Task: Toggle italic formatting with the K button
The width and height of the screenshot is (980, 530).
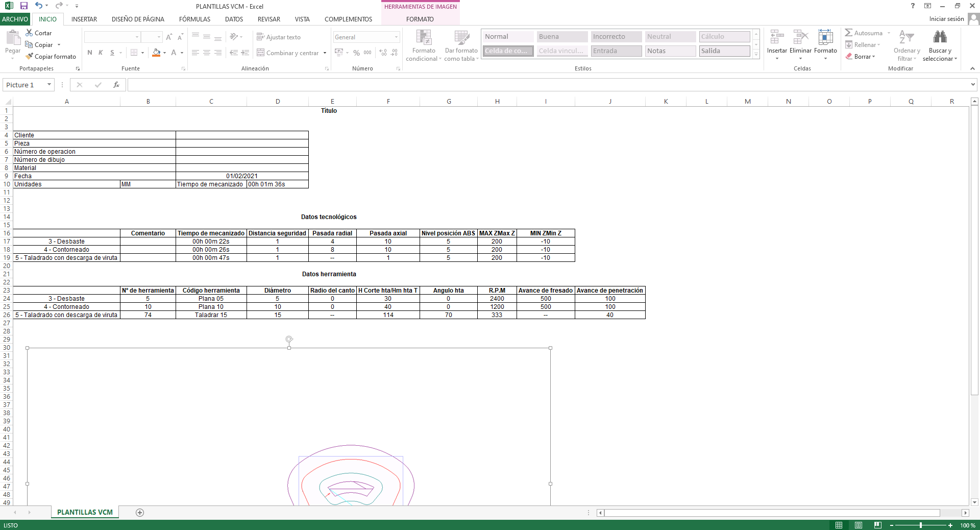Action: pyautogui.click(x=100, y=53)
